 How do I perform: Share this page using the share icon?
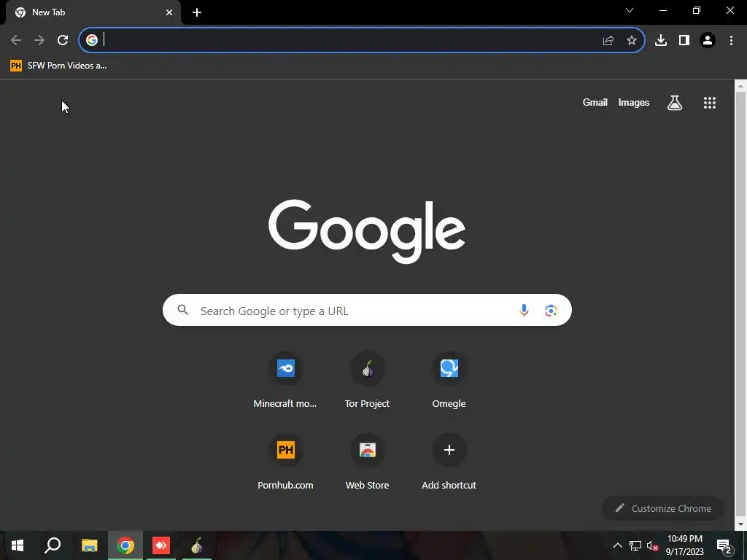coord(608,41)
